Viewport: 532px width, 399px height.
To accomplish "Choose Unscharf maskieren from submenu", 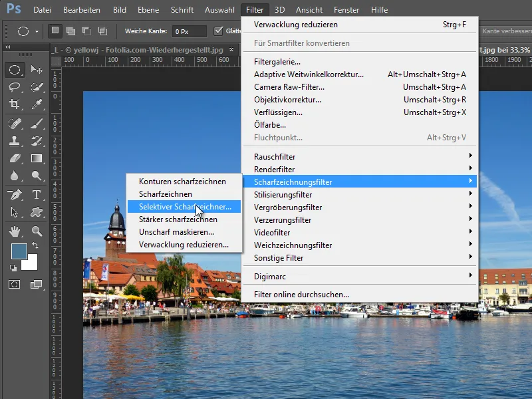I will tap(184, 232).
